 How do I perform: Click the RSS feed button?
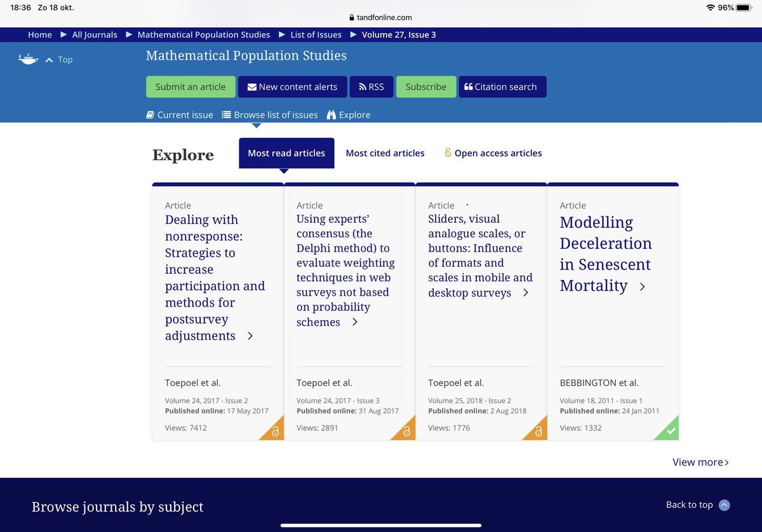371,87
